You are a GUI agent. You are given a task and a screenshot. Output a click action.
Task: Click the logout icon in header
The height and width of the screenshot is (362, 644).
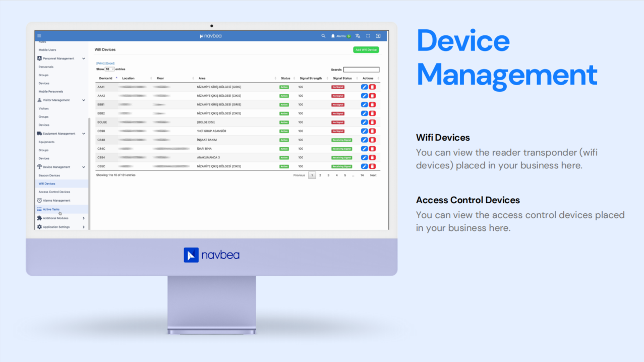(378, 36)
